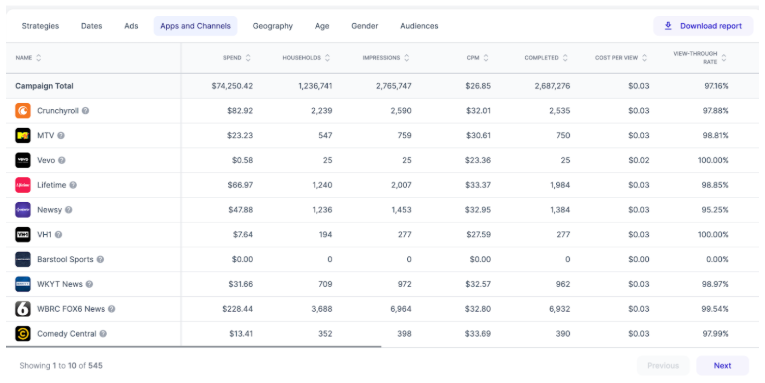Image resolution: width=765 pixels, height=383 pixels.
Task: Click the Comedy Central logo icon
Action: click(23, 334)
